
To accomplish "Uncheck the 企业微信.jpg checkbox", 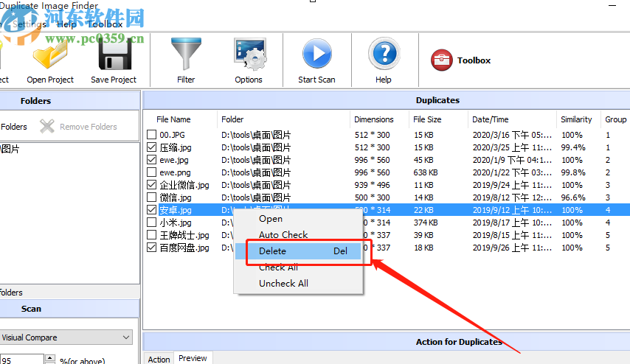I will point(151,185).
